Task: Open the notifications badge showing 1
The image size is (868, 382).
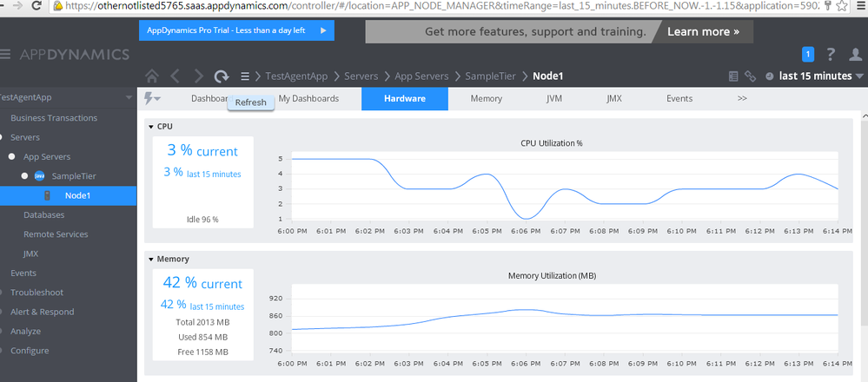Action: 808,54
